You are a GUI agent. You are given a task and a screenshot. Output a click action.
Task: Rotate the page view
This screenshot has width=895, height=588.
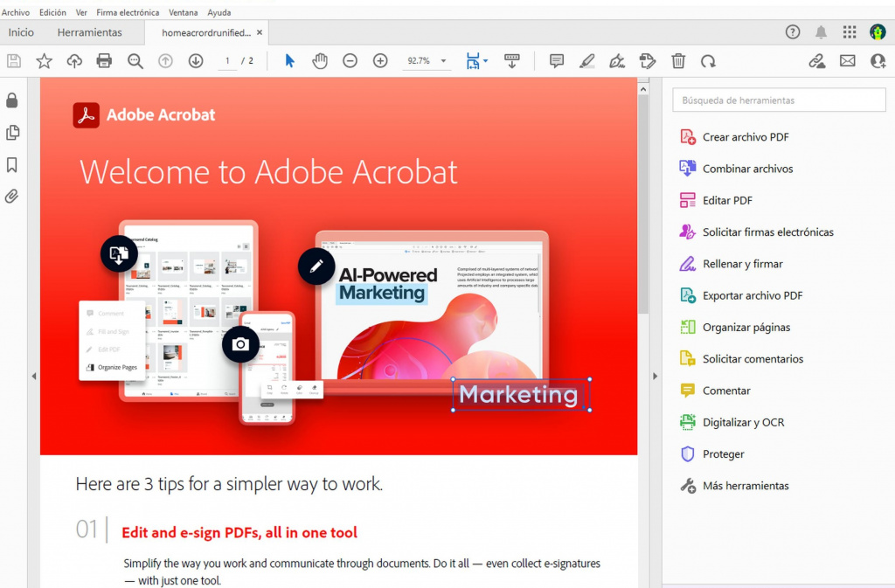pyautogui.click(x=708, y=61)
